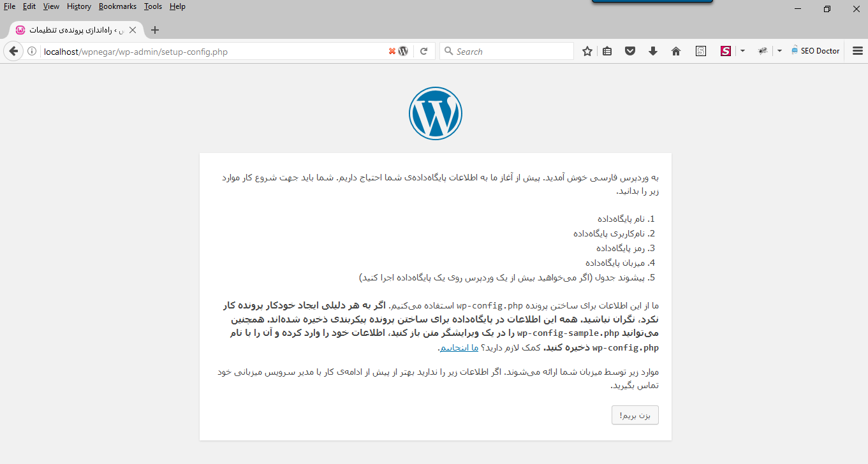Image resolution: width=868 pixels, height=464 pixels.
Task: Open the View menu
Action: point(51,6)
